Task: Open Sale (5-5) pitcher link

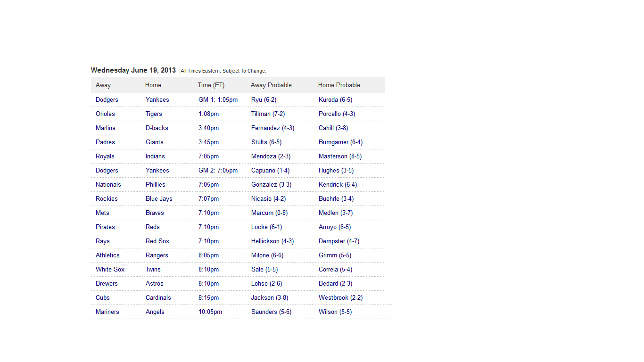Action: click(x=264, y=269)
